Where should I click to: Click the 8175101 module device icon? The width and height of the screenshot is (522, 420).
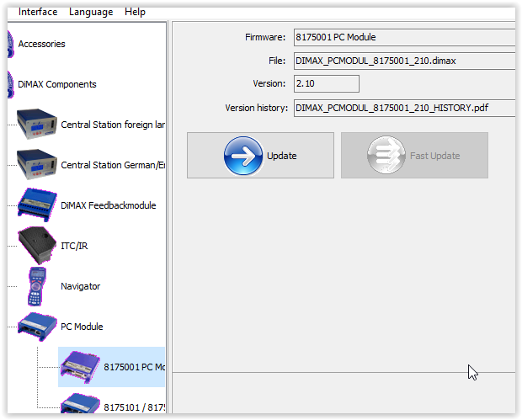(x=80, y=403)
